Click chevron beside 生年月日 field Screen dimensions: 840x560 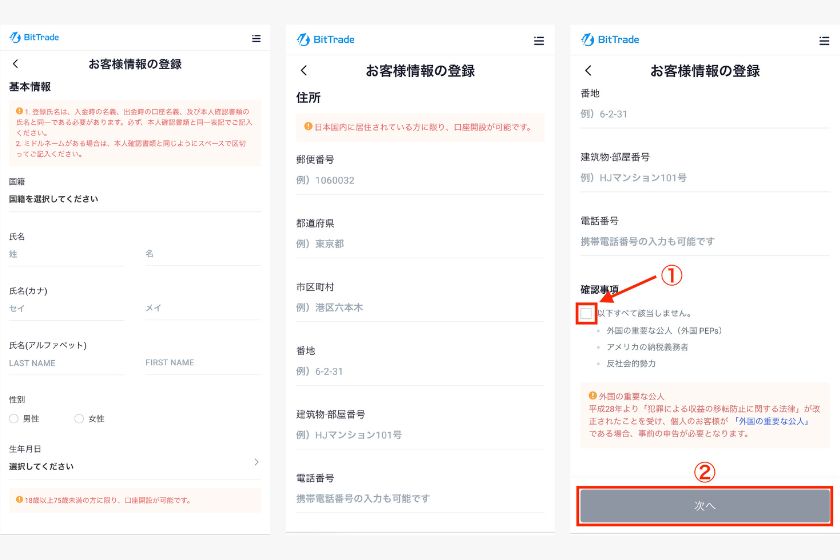(x=257, y=462)
